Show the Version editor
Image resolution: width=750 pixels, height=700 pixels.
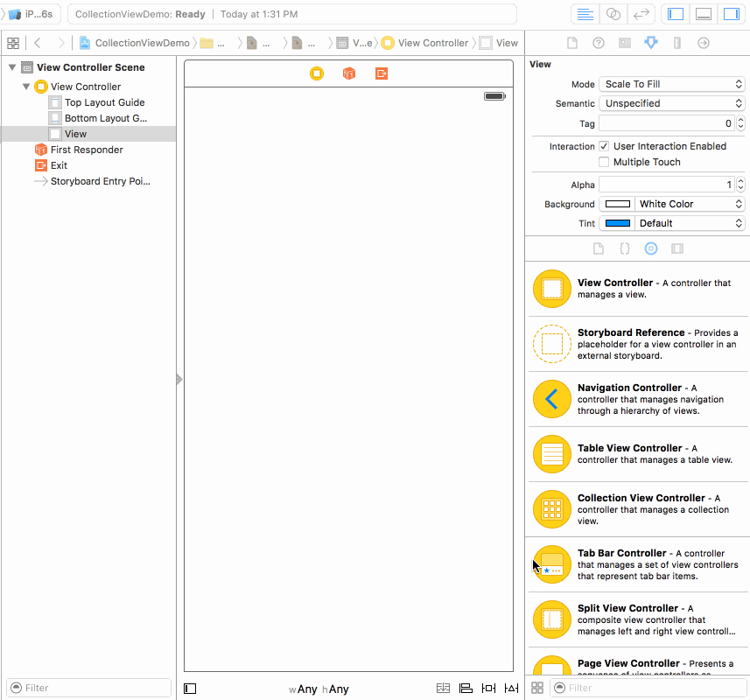(641, 14)
